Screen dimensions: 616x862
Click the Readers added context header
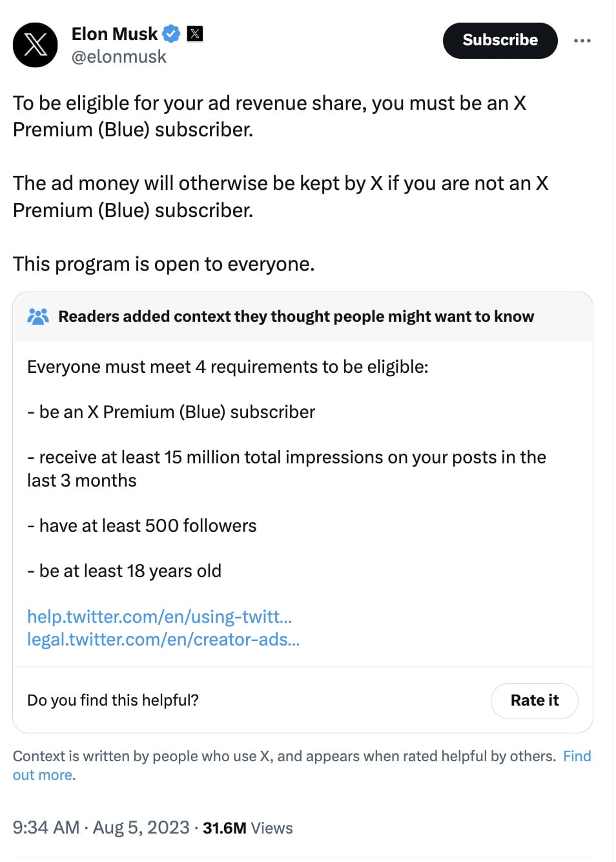[x=296, y=316]
